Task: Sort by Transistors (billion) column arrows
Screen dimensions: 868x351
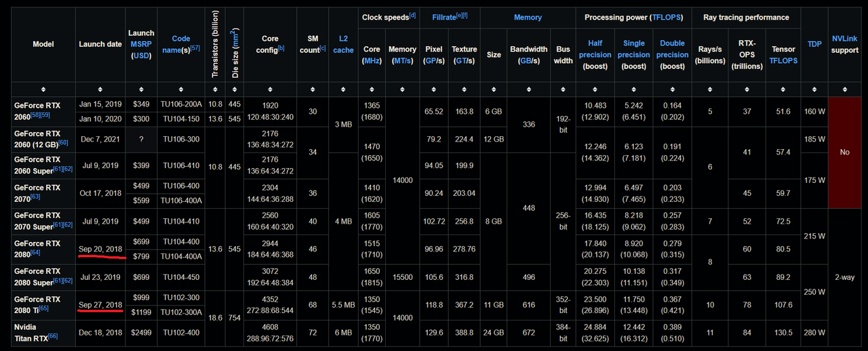Action: pyautogui.click(x=215, y=89)
